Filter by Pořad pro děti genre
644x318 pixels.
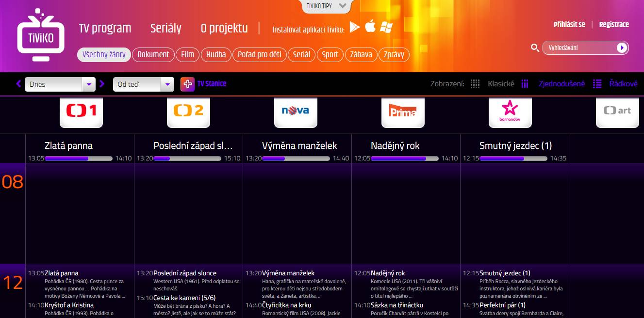click(260, 54)
